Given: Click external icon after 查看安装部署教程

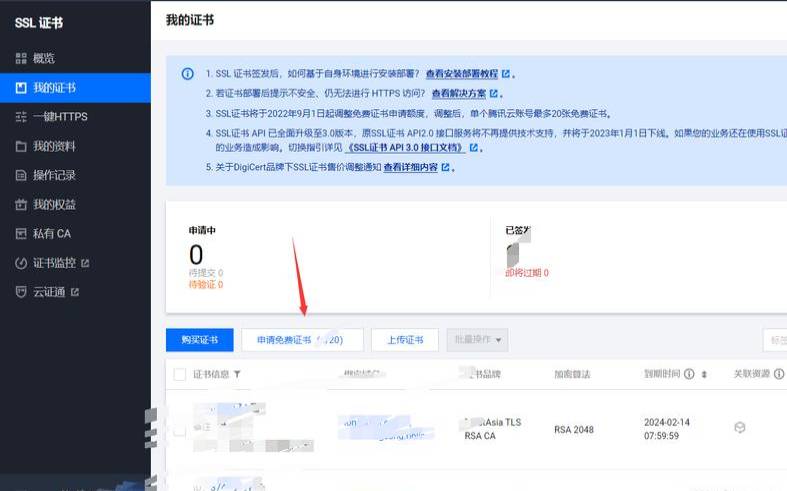Looking at the screenshot, I should click(506, 74).
